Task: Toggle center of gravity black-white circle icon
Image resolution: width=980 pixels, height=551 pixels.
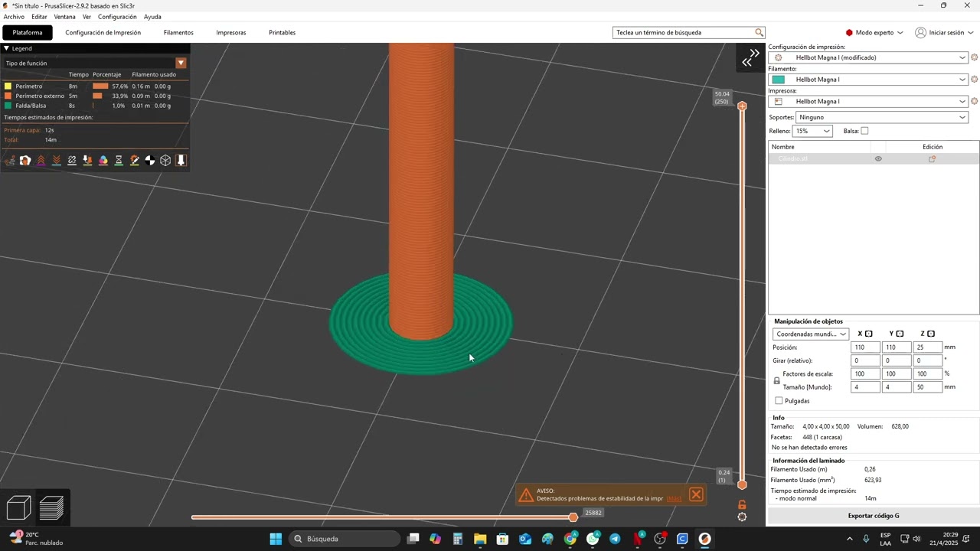Action: click(150, 161)
